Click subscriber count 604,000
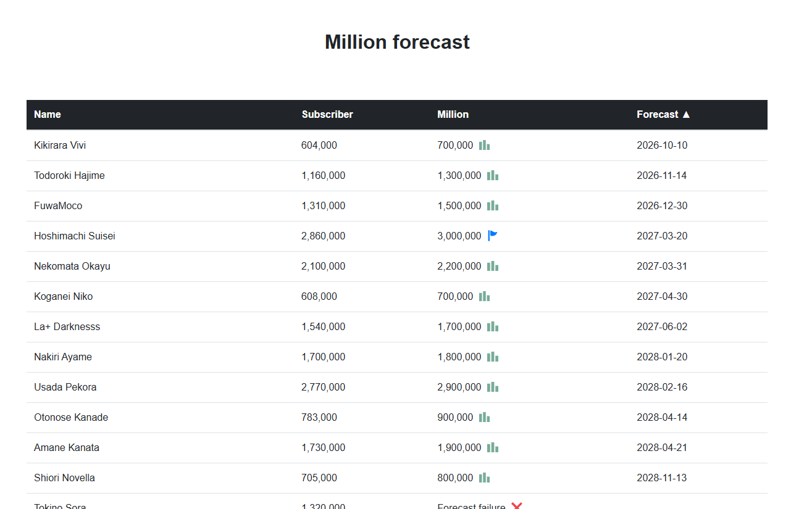 tap(319, 146)
